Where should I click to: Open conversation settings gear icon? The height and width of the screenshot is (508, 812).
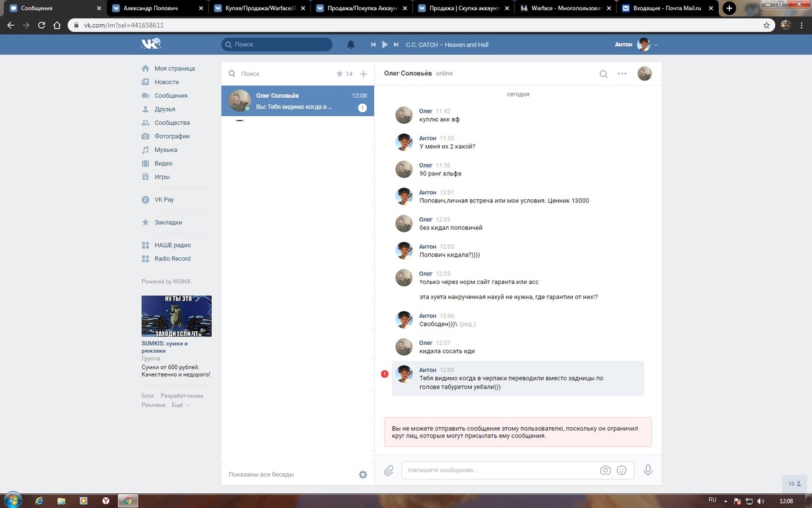pos(363,474)
